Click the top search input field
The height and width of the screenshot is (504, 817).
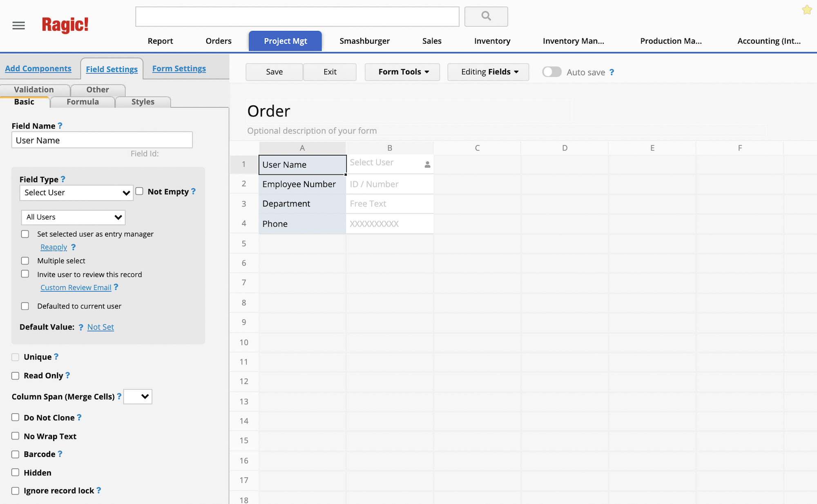tap(297, 16)
